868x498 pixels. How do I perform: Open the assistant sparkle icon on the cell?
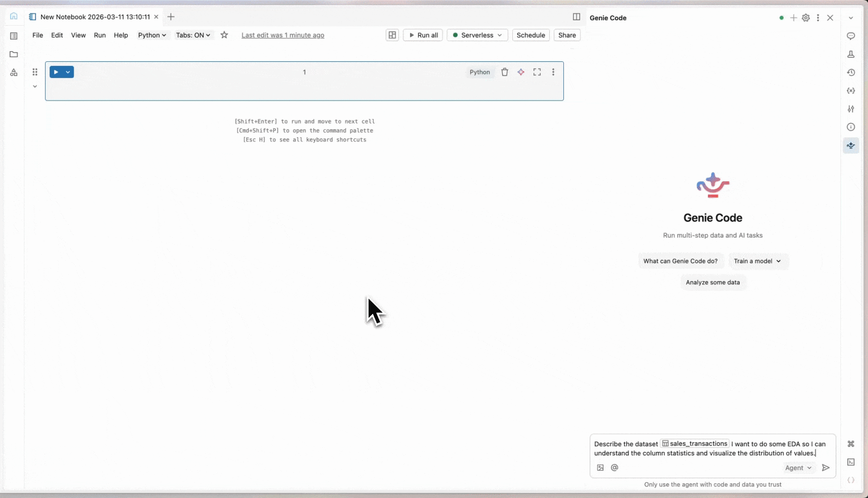click(x=521, y=72)
